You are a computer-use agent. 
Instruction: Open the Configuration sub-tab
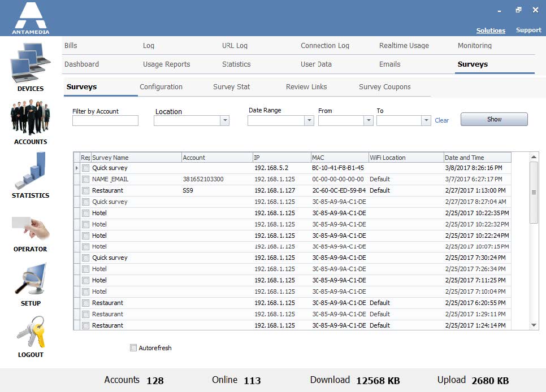[x=161, y=86]
